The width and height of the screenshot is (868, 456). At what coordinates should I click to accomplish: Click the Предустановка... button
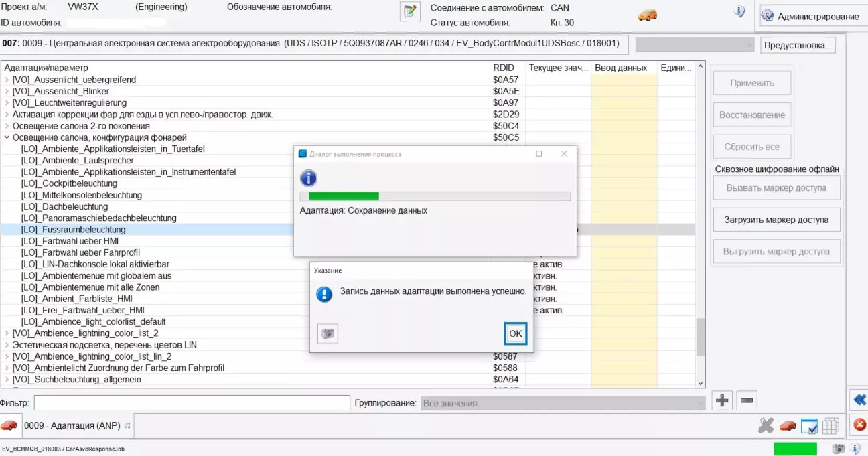798,45
